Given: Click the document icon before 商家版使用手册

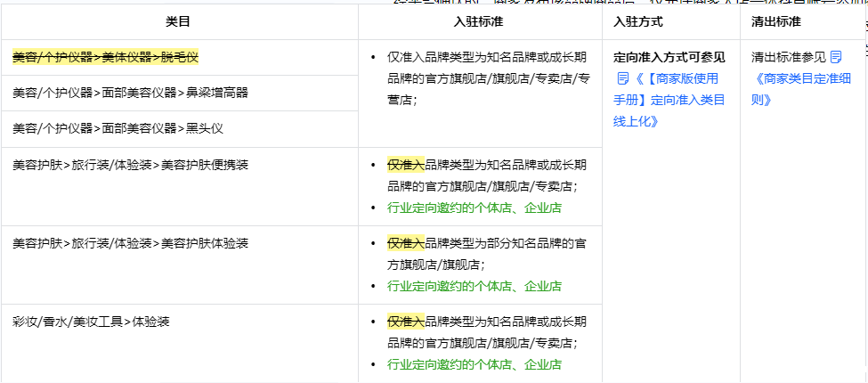Looking at the screenshot, I should pos(623,78).
